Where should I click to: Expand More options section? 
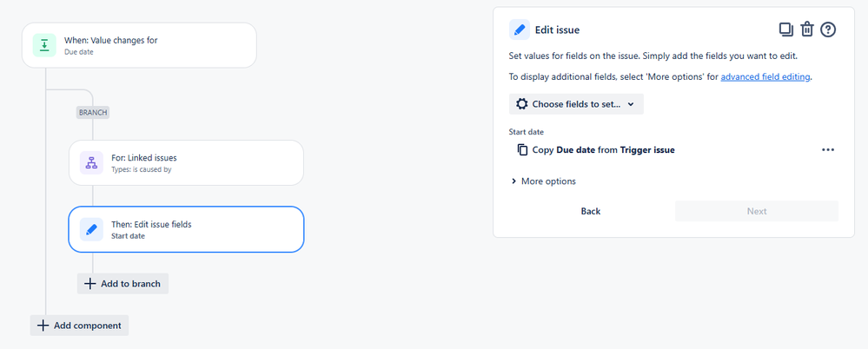pyautogui.click(x=543, y=181)
